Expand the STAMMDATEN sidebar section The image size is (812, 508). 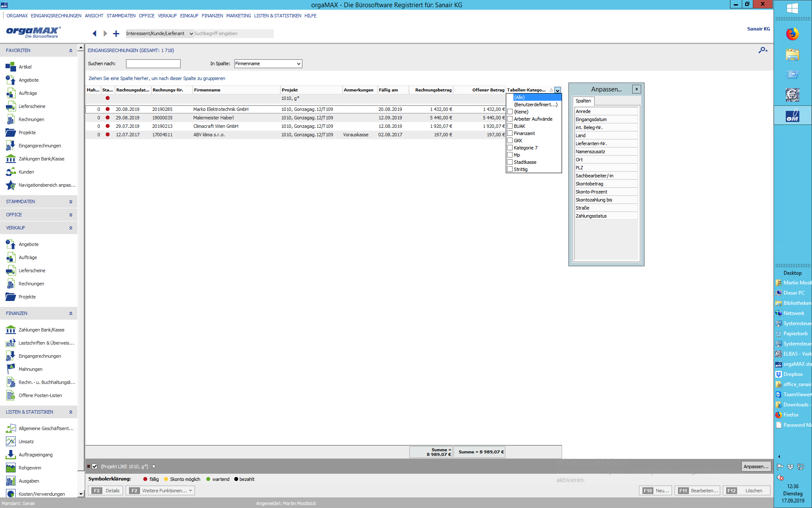(x=71, y=202)
